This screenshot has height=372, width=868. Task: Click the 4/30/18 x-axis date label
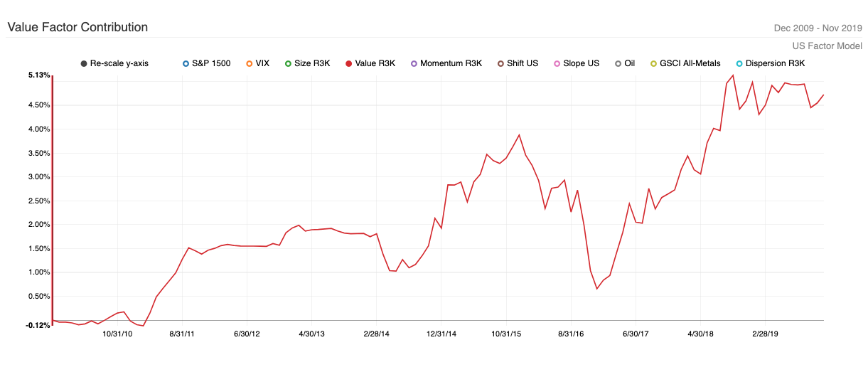[x=700, y=333]
